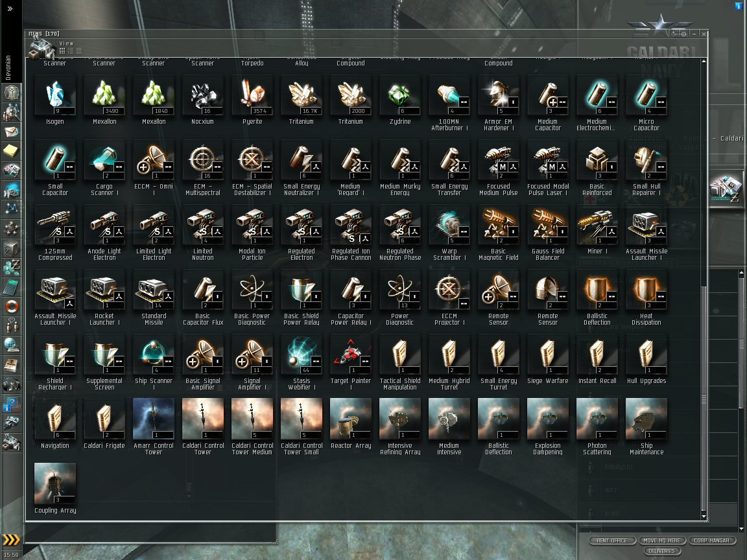Select the Amarr Control Tower thumbnail
The width and height of the screenshot is (747, 560).
154,419
